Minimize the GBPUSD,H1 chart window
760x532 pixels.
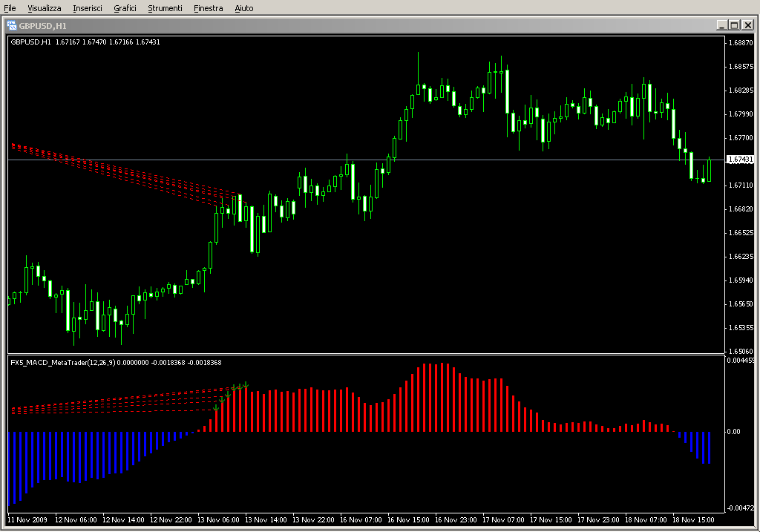click(721, 25)
